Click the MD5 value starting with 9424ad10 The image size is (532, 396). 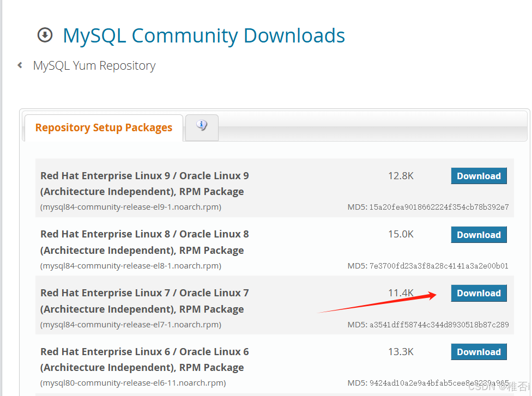click(x=439, y=383)
